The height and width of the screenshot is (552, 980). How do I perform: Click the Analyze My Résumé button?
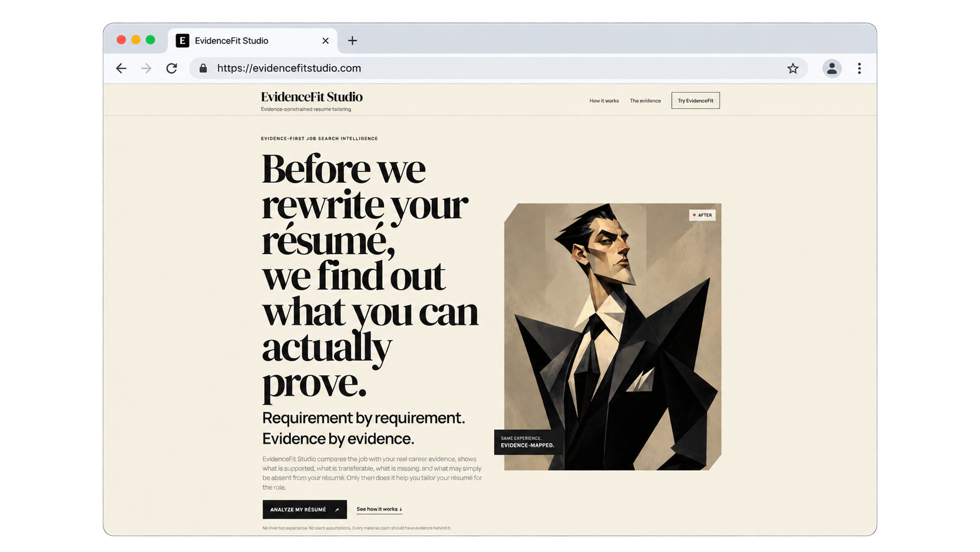pyautogui.click(x=305, y=510)
